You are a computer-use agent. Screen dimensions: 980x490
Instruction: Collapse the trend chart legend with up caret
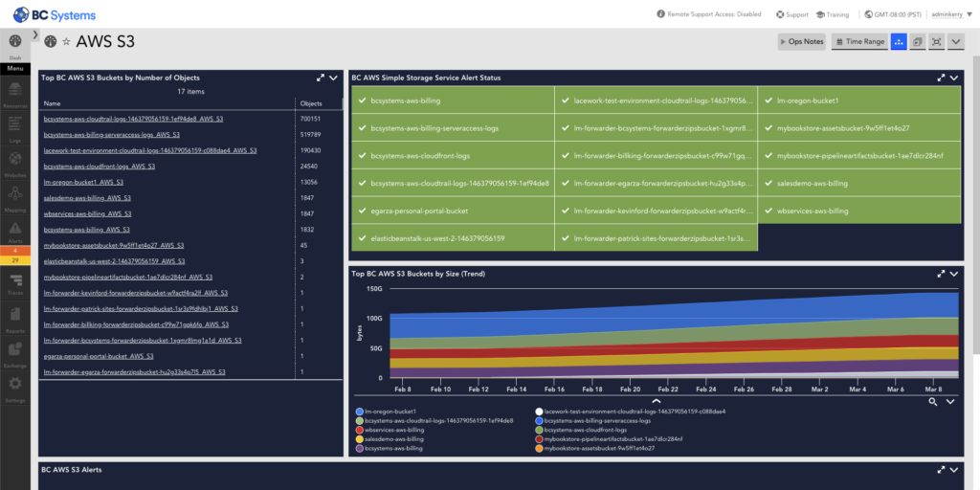click(657, 401)
